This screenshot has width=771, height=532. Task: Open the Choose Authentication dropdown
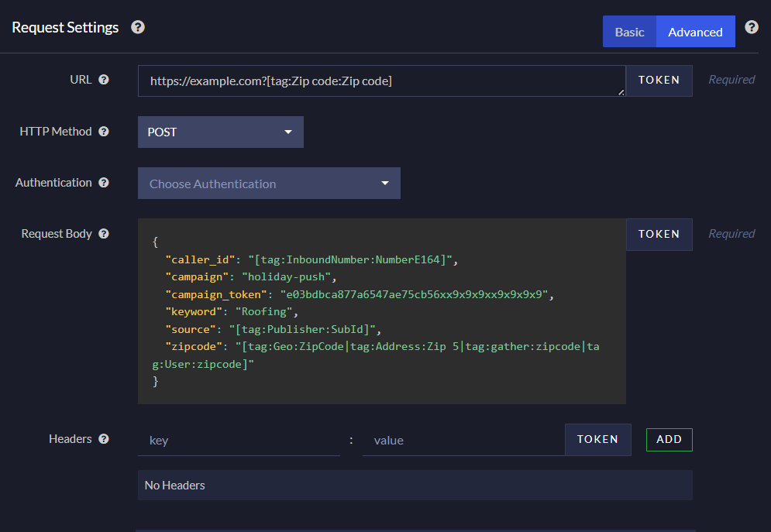point(269,184)
